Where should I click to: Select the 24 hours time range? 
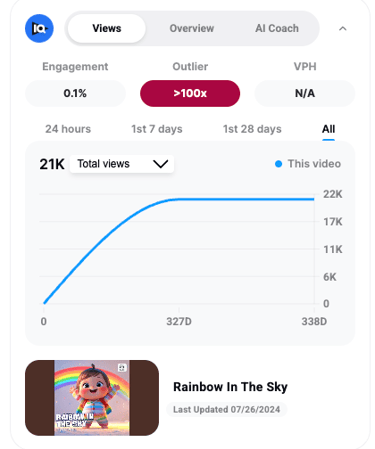click(68, 129)
